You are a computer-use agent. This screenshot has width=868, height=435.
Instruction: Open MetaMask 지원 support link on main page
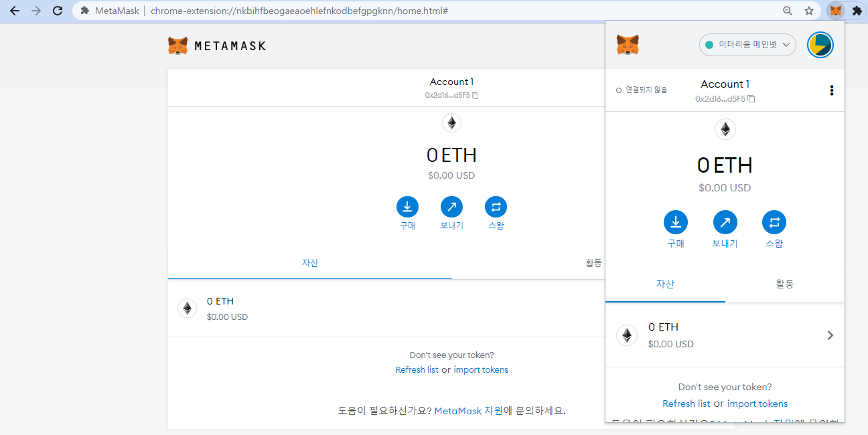[x=468, y=411]
